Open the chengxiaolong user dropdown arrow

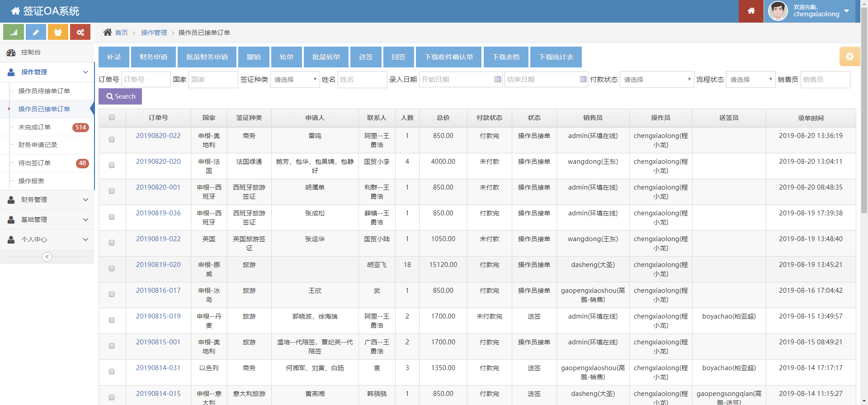pyautogui.click(x=846, y=11)
